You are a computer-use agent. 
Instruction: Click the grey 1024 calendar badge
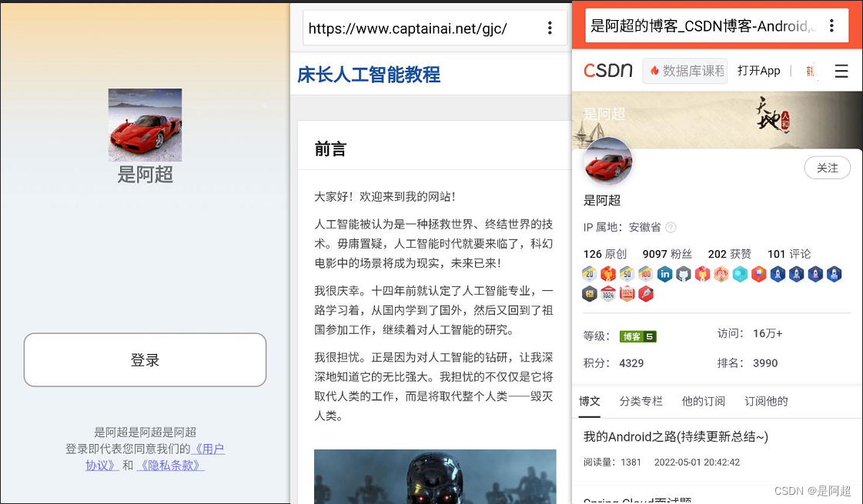point(608,294)
